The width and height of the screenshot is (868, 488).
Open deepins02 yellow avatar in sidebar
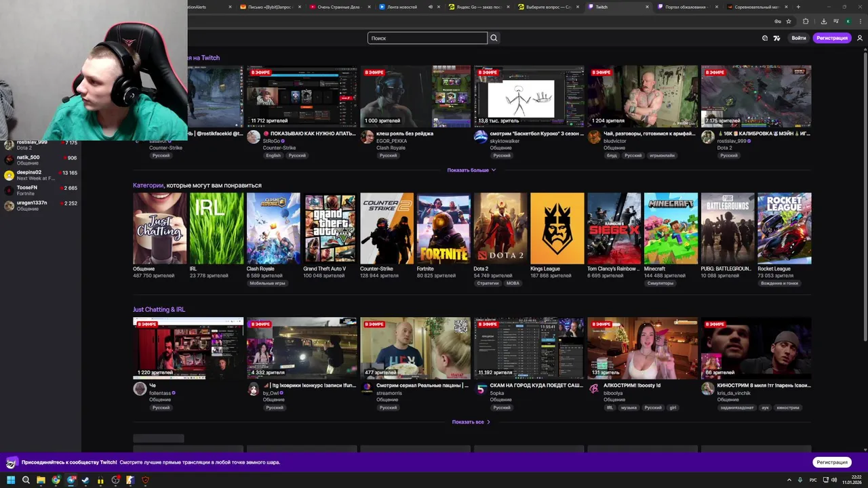pos(9,175)
